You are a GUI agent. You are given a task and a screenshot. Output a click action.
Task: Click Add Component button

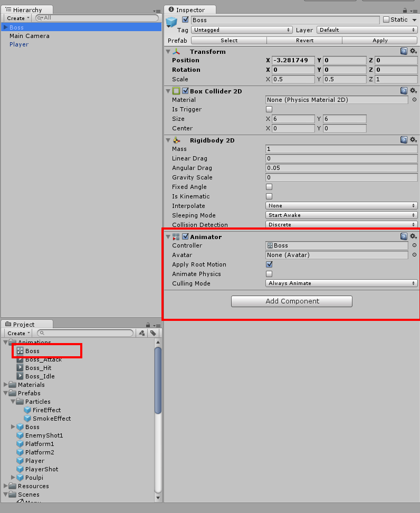click(x=292, y=301)
